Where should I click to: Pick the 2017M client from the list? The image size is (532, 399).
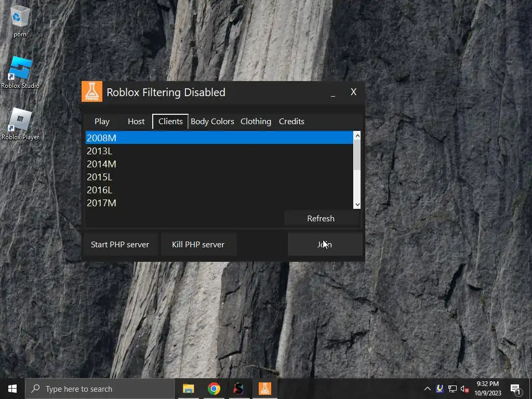(219, 203)
